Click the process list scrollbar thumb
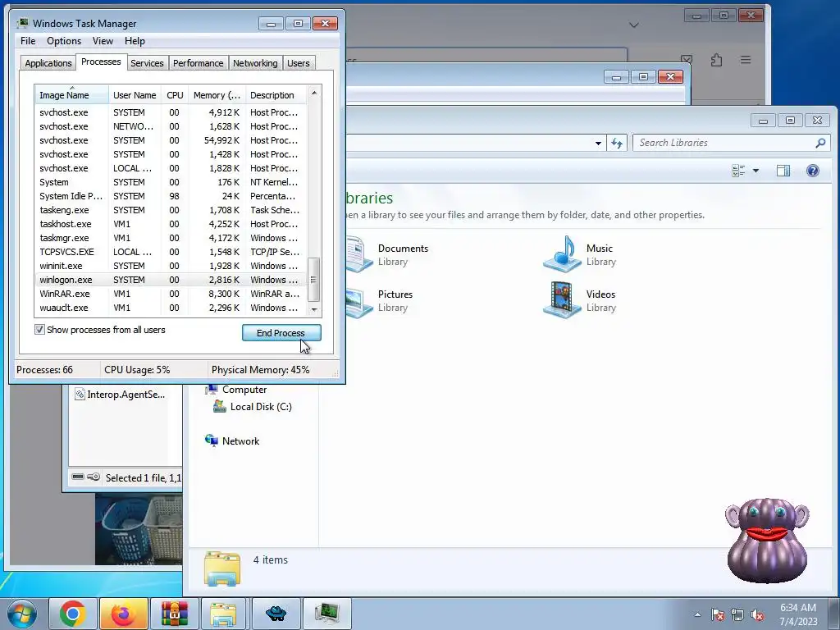 (314, 280)
